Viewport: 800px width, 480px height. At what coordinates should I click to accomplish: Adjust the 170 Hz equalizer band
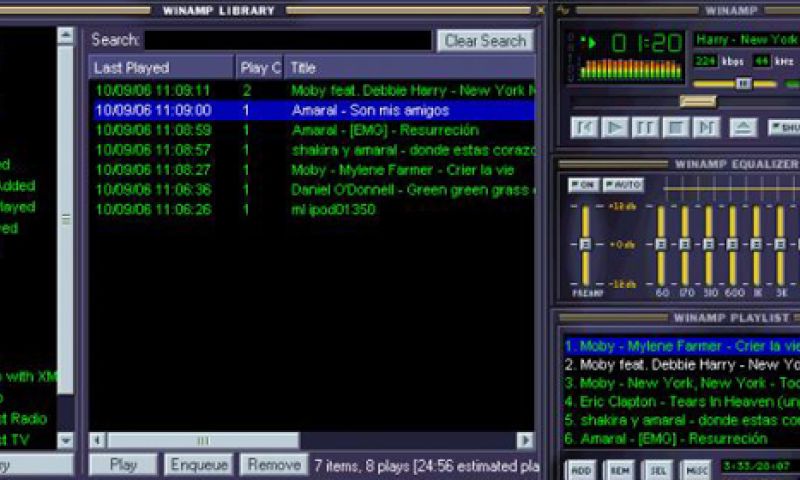[685, 244]
